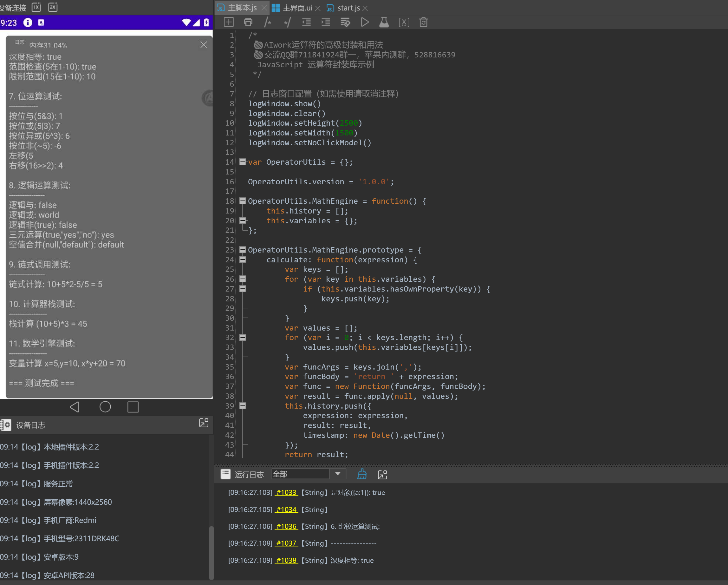Toggle the 2X device scale button
Viewport: 728px width, 585px height.
coord(53,7)
